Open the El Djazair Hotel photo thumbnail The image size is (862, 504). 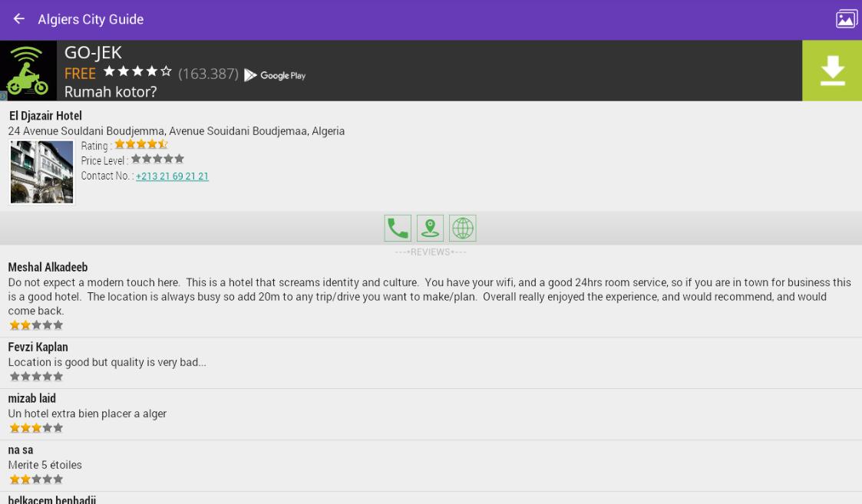tap(41, 172)
